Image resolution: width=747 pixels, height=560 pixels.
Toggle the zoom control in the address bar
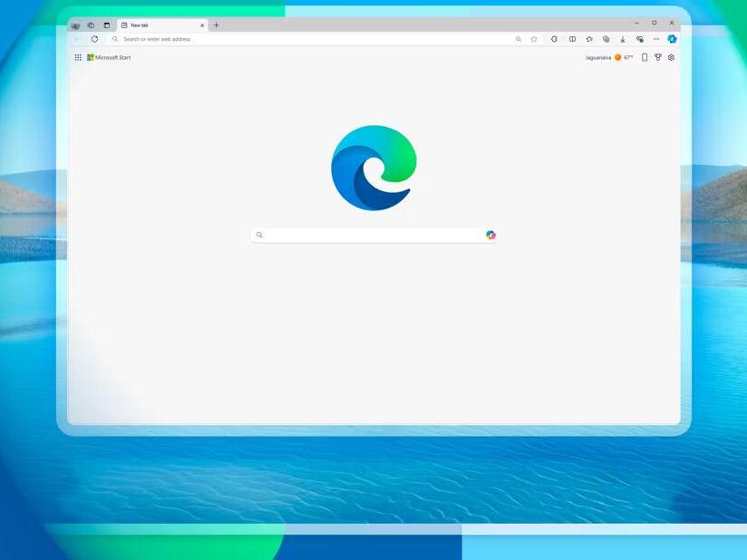(519, 39)
